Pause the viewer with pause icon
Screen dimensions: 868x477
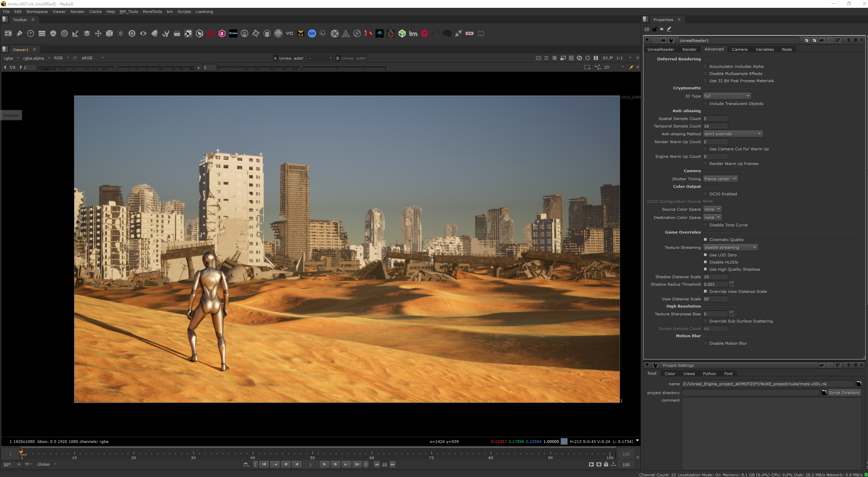596,58
